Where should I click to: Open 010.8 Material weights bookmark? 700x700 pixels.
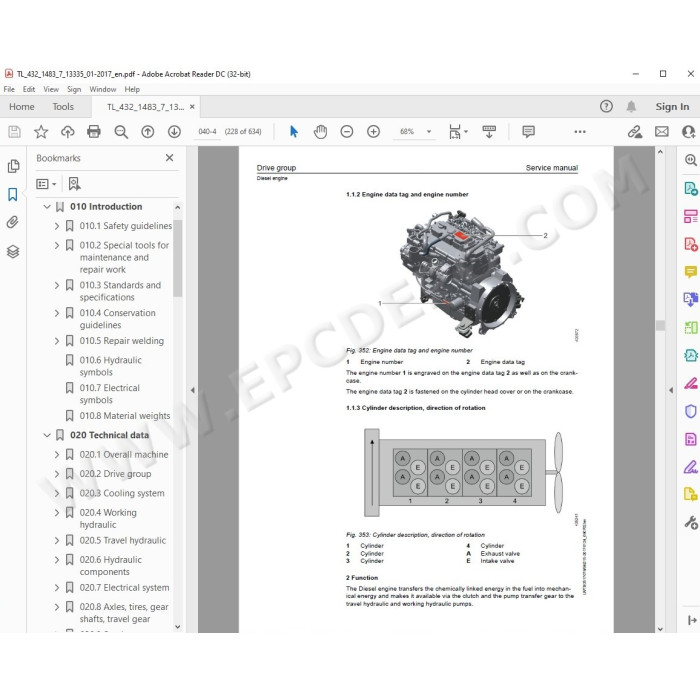pyautogui.click(x=125, y=416)
